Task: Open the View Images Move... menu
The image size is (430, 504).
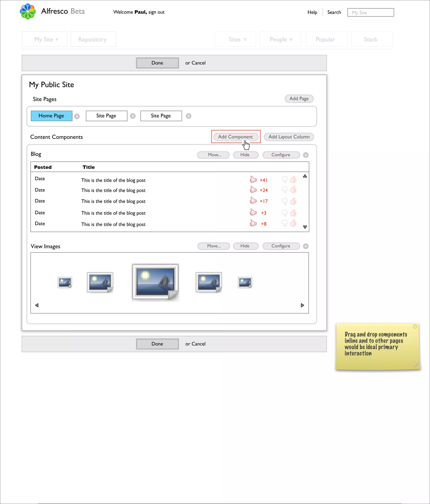Action: (x=214, y=246)
